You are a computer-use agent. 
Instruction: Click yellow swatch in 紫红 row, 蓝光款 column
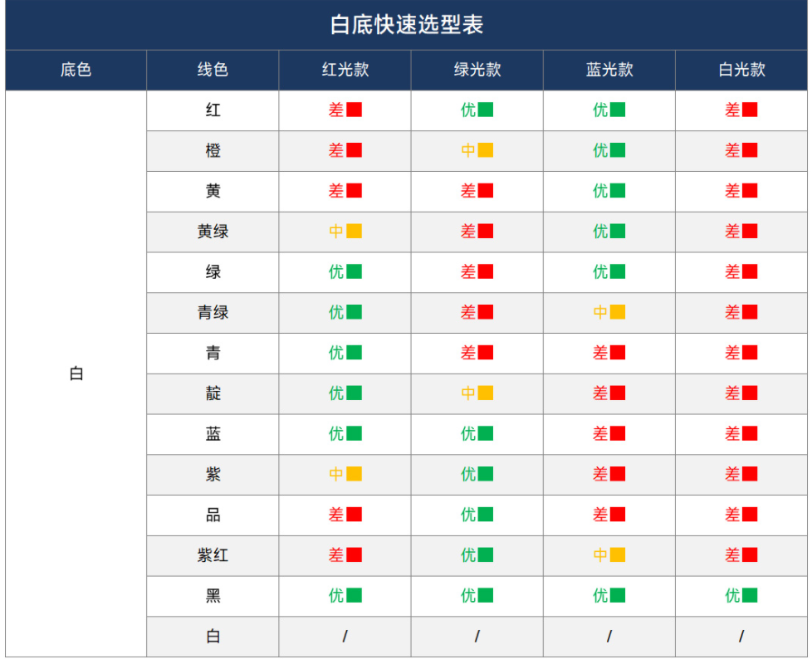click(x=618, y=555)
